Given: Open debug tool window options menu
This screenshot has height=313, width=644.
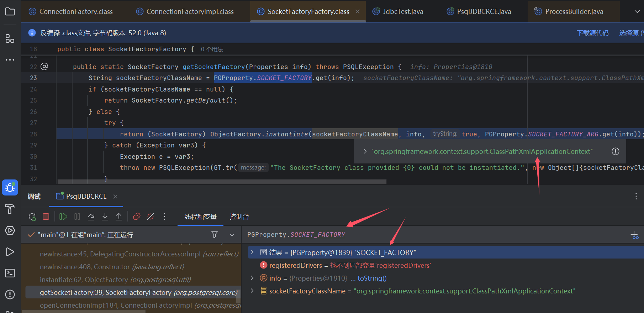Looking at the screenshot, I should tap(636, 196).
